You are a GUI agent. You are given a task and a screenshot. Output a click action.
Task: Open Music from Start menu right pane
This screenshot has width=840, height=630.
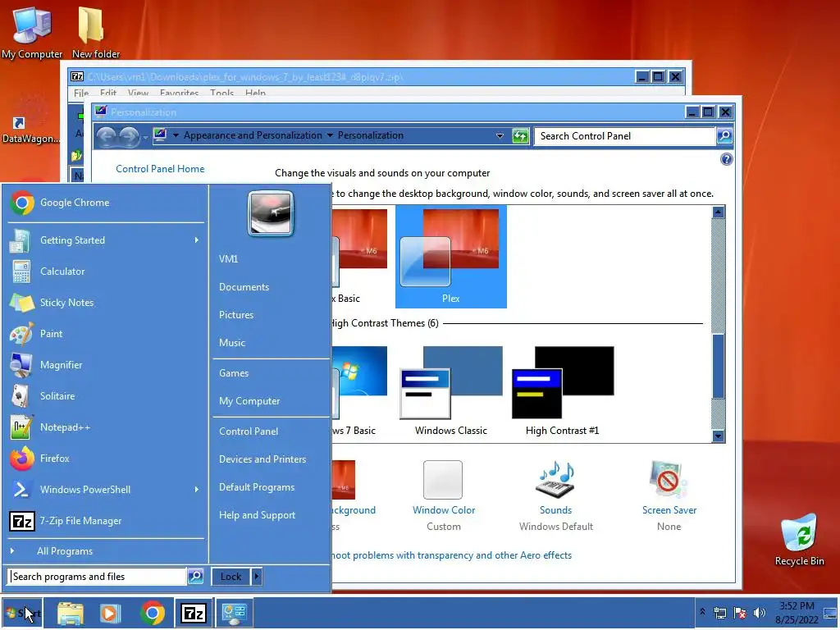(232, 343)
